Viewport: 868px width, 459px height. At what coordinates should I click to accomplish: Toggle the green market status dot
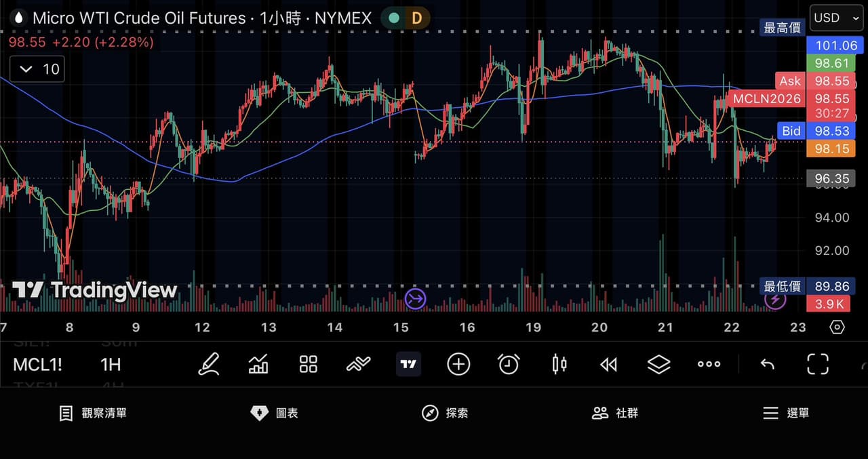393,18
